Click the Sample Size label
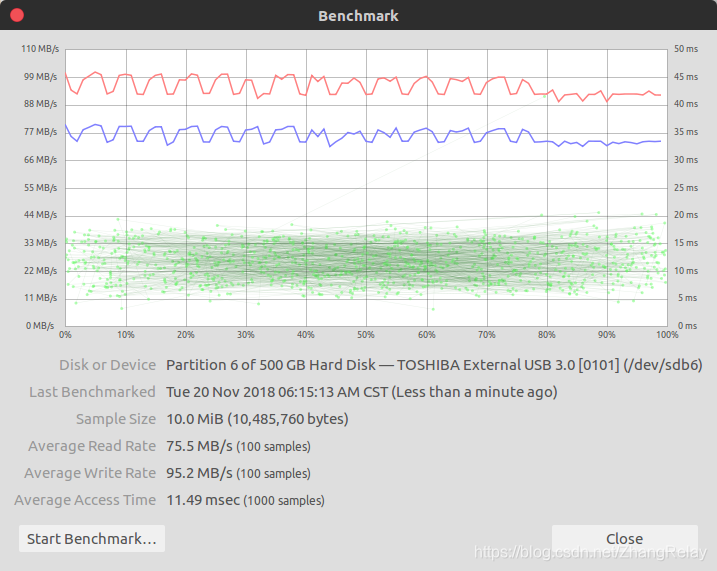 coord(116,419)
